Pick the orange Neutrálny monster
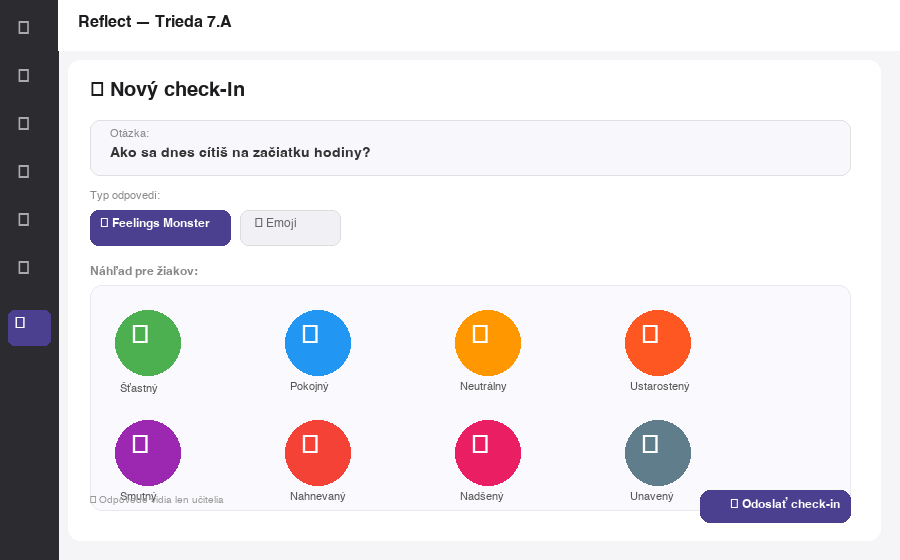The height and width of the screenshot is (560, 900). pyautogui.click(x=488, y=343)
